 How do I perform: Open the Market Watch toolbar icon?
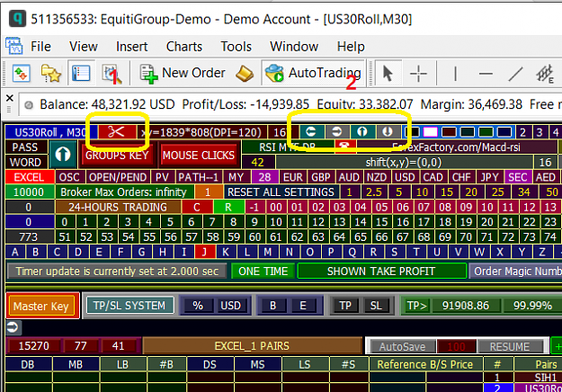coord(22,74)
